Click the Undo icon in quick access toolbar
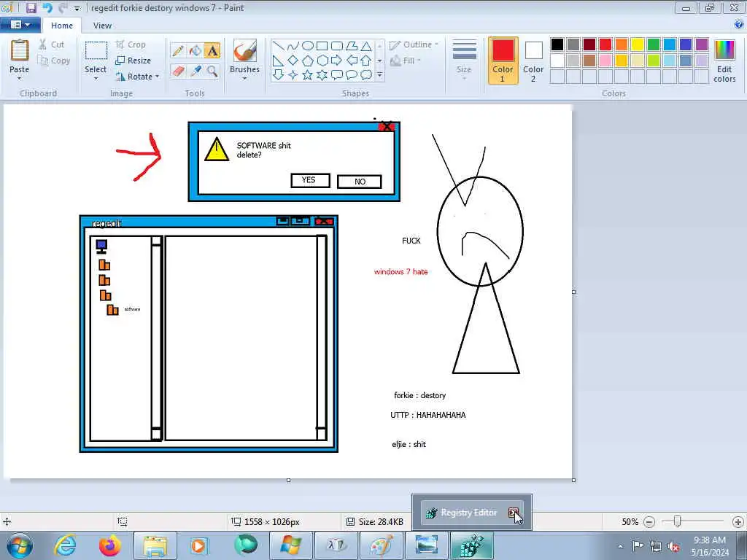The image size is (747, 560). coord(47,7)
